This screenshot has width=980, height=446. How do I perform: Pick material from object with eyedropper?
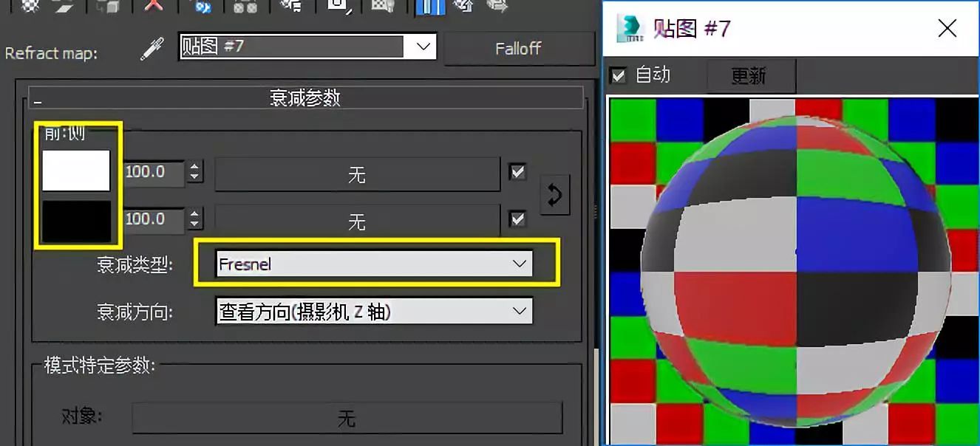152,49
